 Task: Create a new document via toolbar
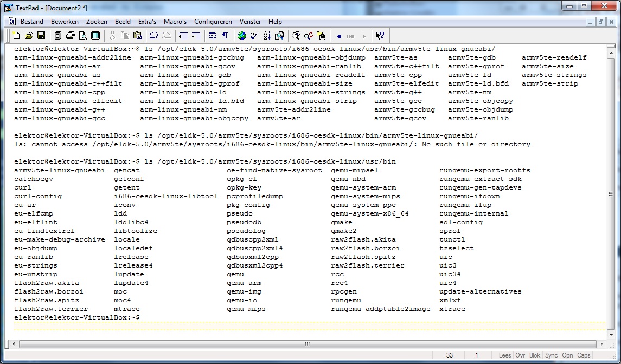click(16, 36)
